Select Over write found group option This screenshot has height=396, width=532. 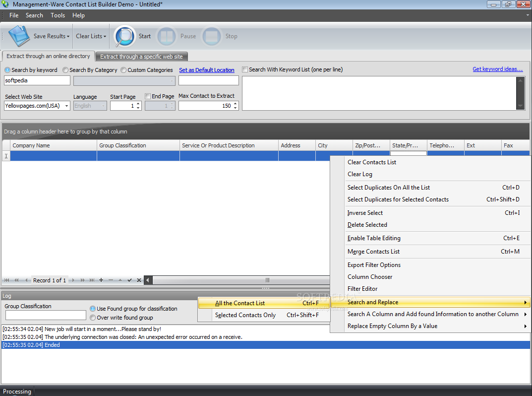(x=93, y=318)
